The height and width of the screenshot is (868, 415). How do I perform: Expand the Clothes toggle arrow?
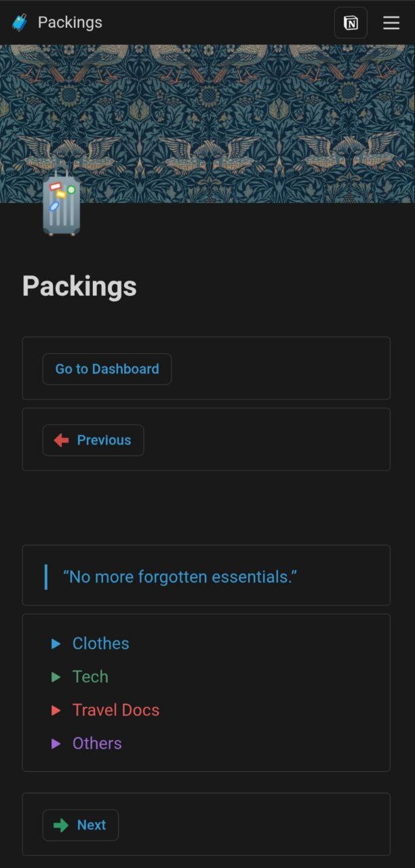[x=56, y=644]
